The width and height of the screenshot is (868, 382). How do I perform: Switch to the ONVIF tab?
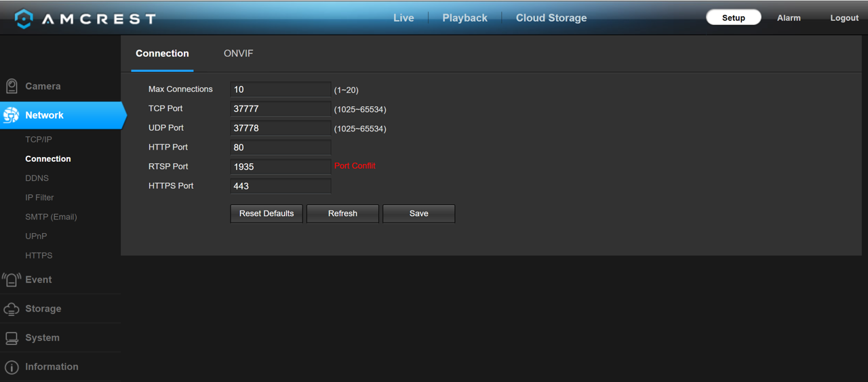[x=239, y=54]
